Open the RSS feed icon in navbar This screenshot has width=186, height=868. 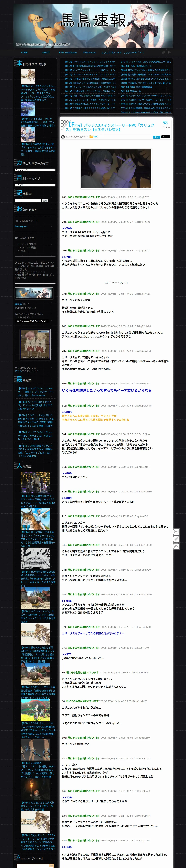point(170,53)
